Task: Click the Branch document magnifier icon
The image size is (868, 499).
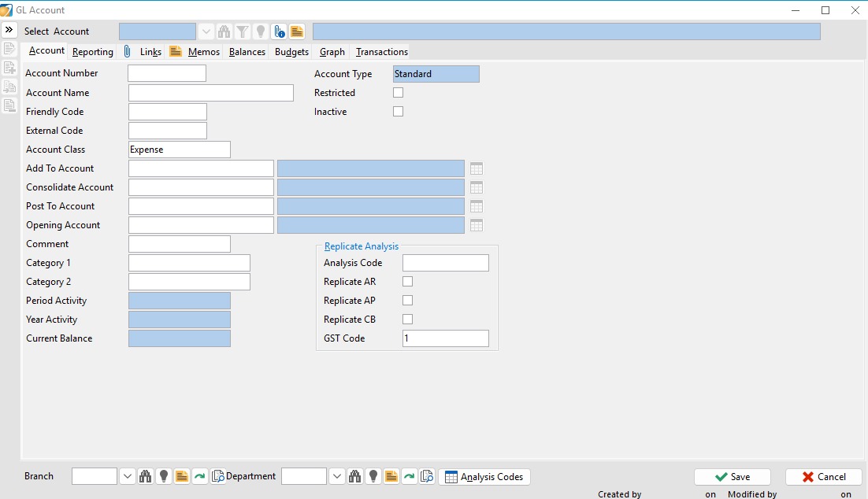Action: click(x=217, y=476)
